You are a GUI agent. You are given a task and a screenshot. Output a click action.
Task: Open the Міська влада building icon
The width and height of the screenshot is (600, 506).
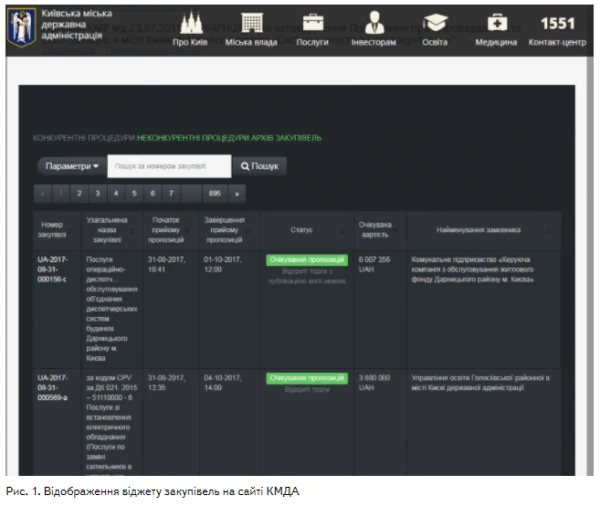click(x=252, y=22)
